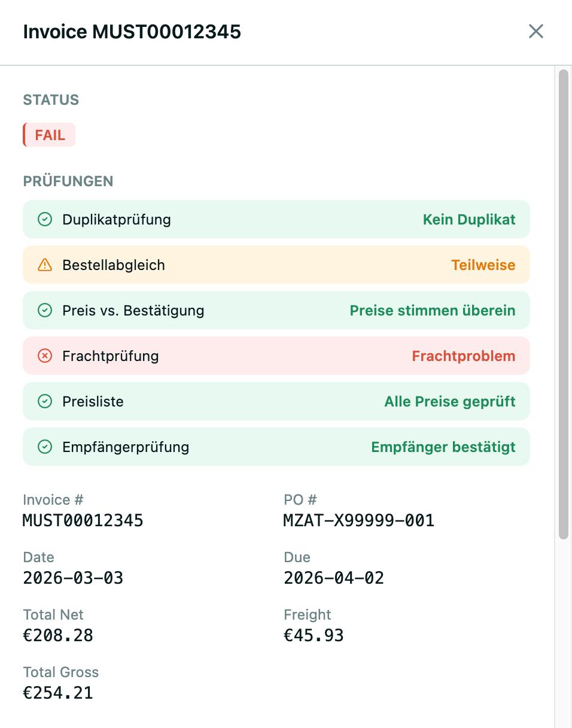Click the FAIL status badge

coord(48,135)
